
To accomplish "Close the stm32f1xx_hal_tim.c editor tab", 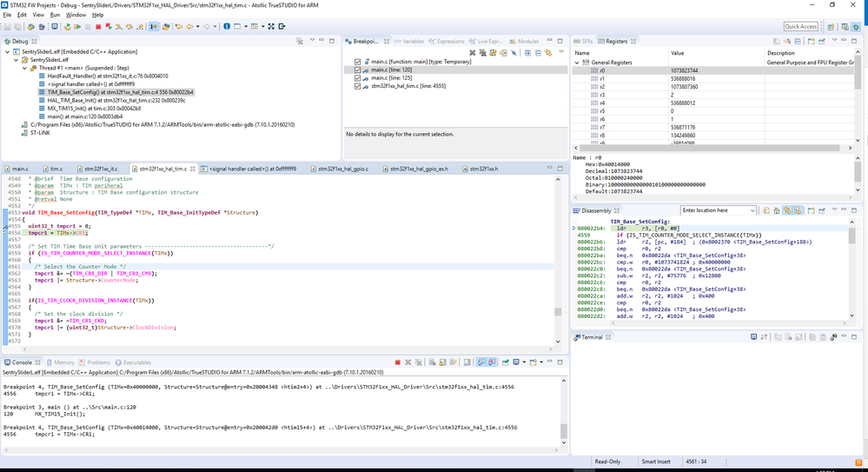I will [193, 169].
